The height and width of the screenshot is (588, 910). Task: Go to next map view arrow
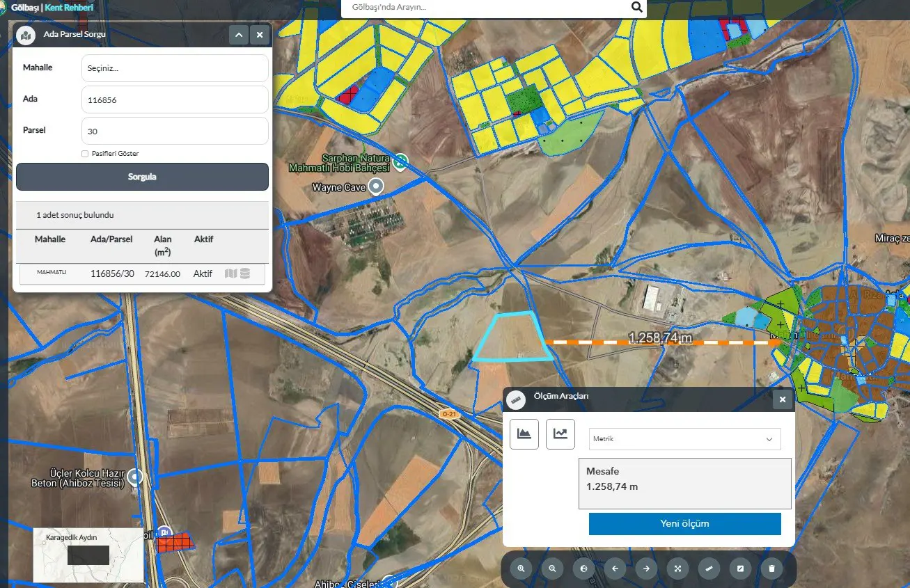(x=646, y=569)
